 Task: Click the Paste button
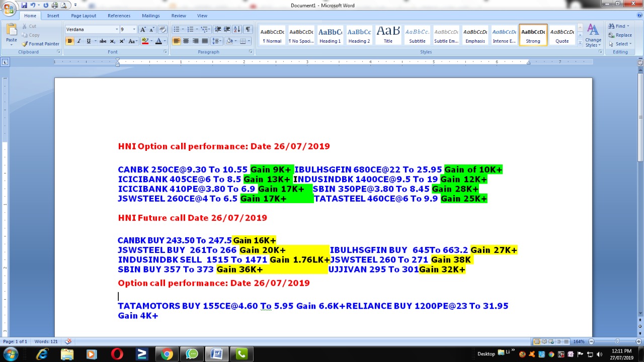tap(11, 34)
